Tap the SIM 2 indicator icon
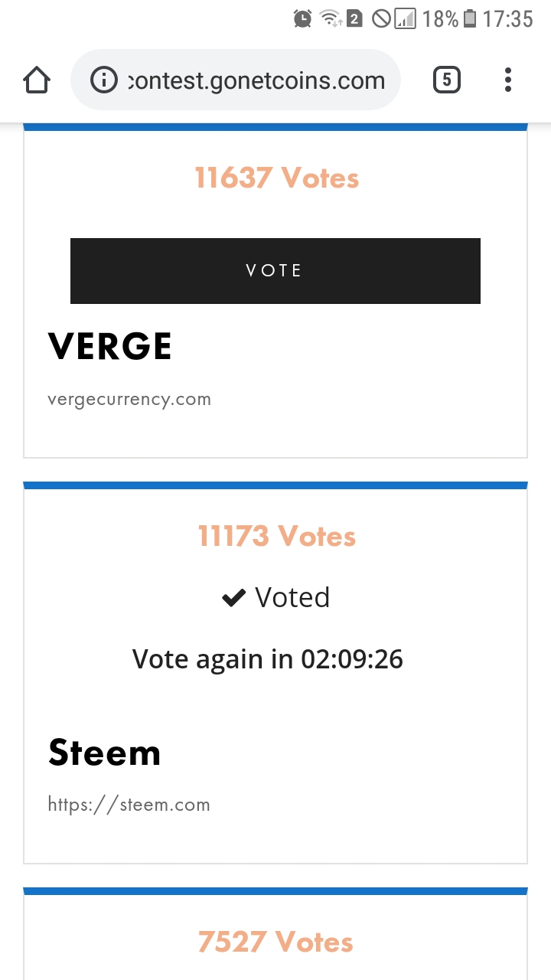The width and height of the screenshot is (551, 980). 354,18
